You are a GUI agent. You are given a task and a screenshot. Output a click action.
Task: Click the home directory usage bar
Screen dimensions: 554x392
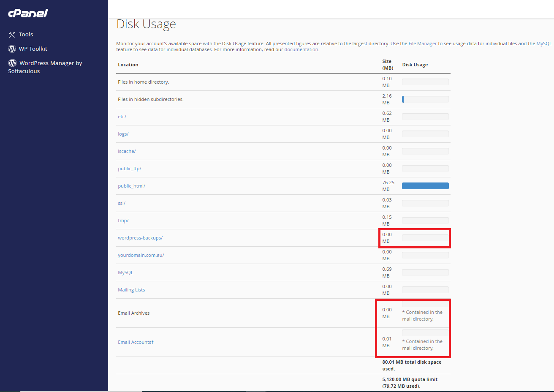425,82
